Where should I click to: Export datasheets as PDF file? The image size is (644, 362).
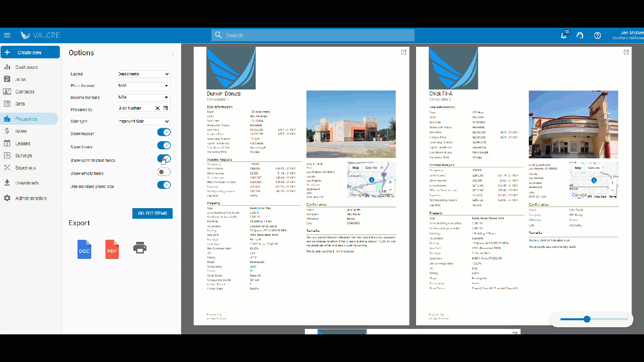(112, 249)
